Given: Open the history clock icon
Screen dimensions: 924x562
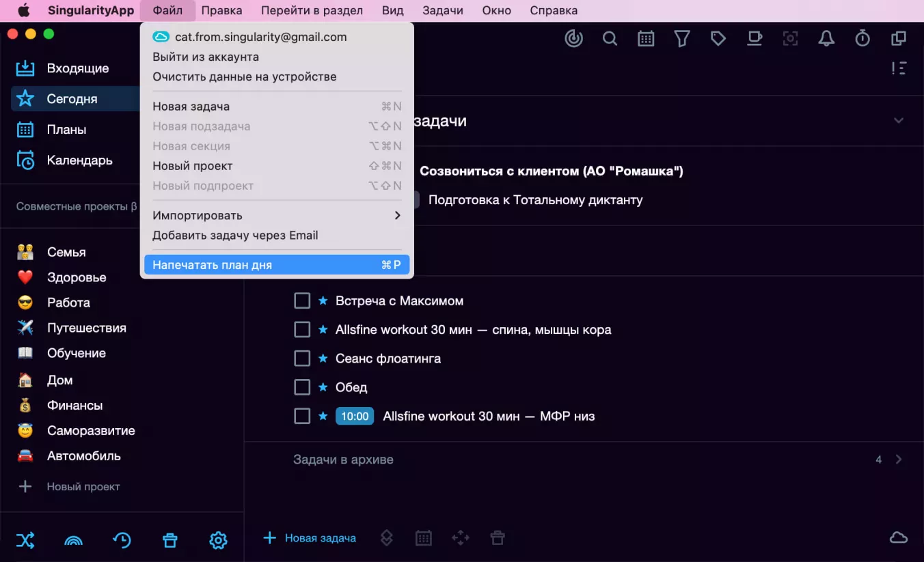Looking at the screenshot, I should coord(122,540).
